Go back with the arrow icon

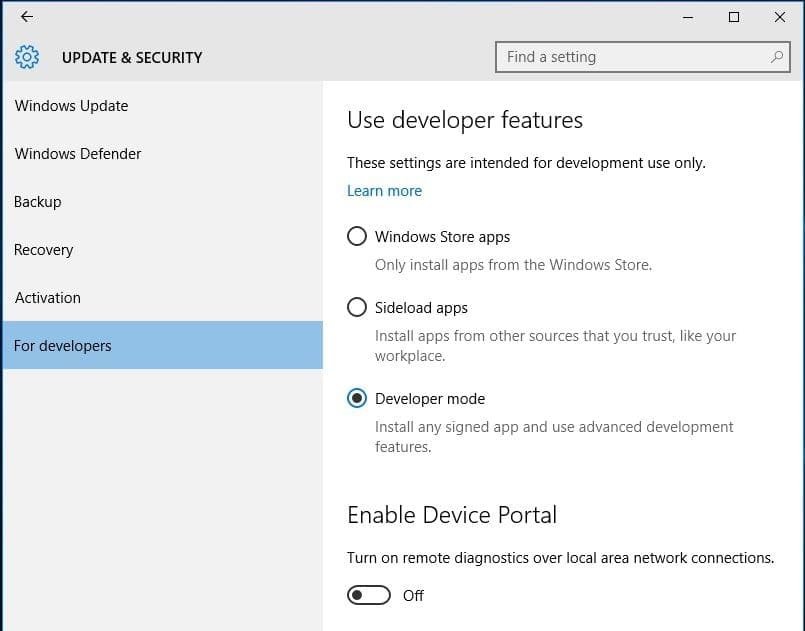(x=27, y=17)
